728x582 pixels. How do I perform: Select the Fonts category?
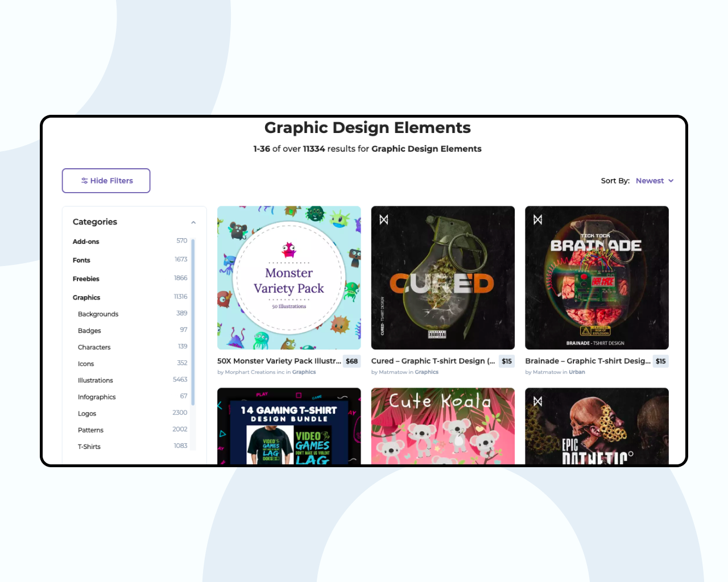(x=81, y=260)
